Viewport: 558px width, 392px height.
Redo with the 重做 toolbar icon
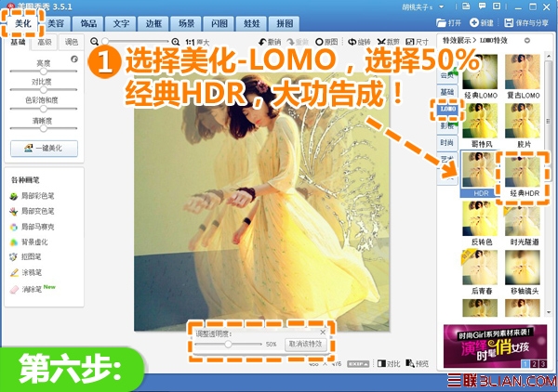pyautogui.click(x=298, y=42)
